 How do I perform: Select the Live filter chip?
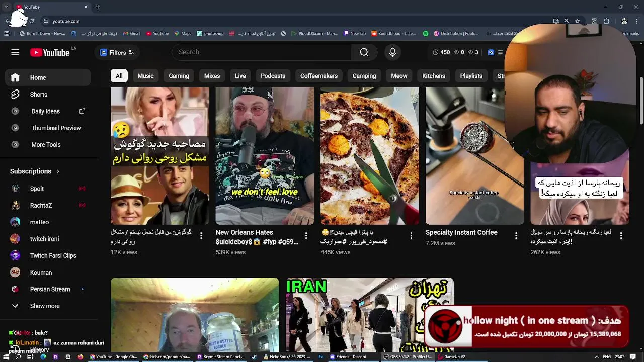pos(240,76)
